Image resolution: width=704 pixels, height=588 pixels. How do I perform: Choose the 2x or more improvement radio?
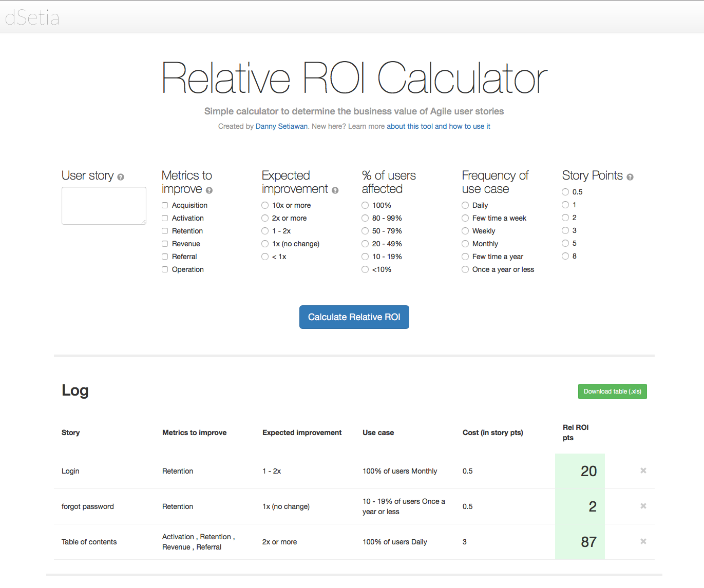coord(265,218)
